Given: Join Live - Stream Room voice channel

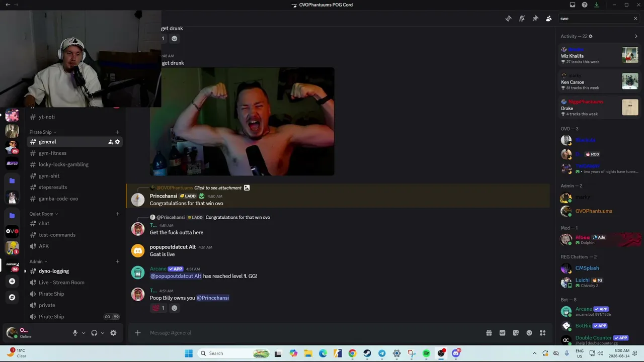Looking at the screenshot, I should [75, 283].
